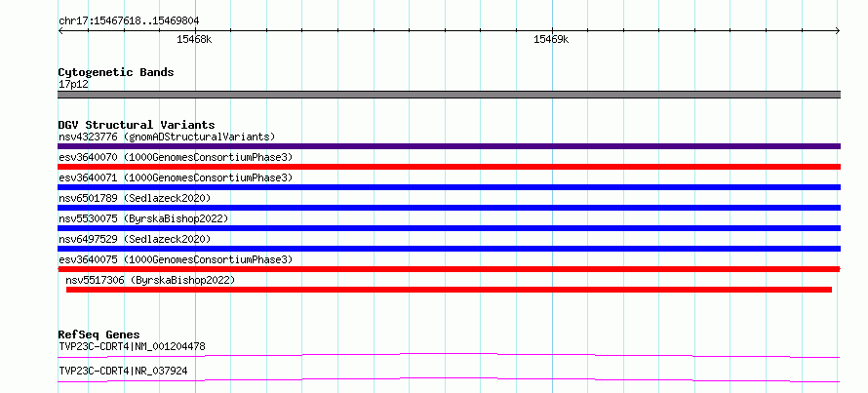The width and height of the screenshot is (868, 393).
Task: Click the purple nsv4323776 variant bar
Action: pyautogui.click(x=449, y=146)
